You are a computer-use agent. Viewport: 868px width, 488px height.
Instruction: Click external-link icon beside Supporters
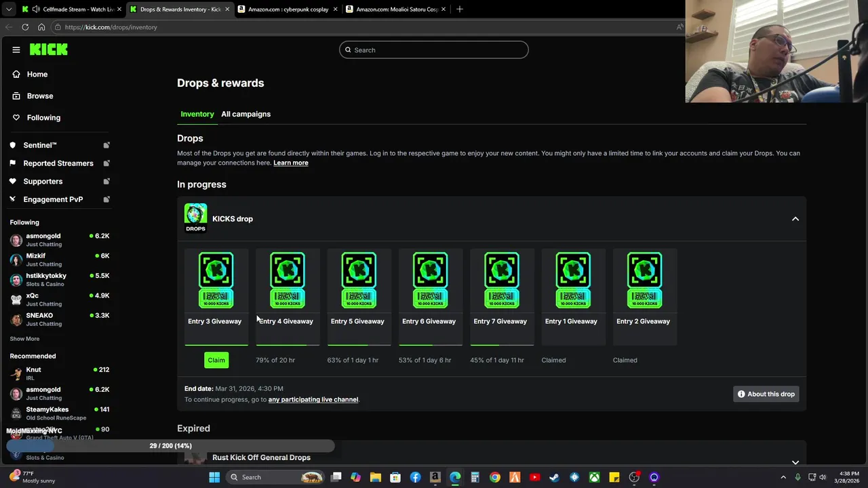point(106,181)
